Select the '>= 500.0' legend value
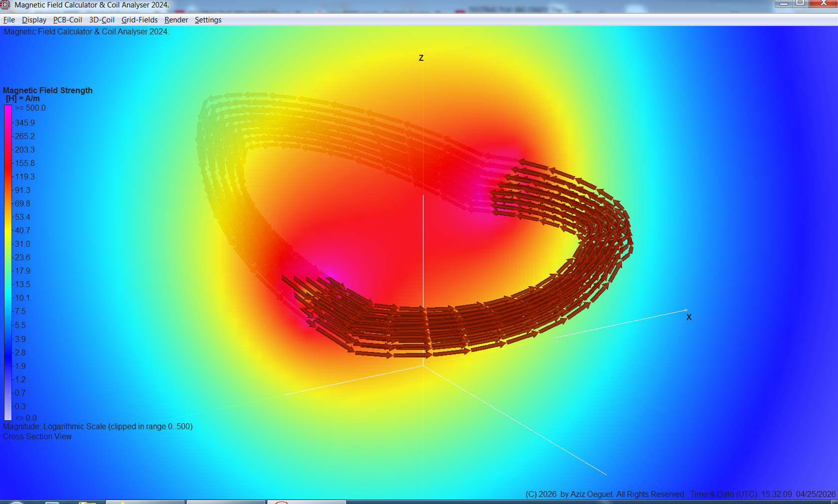The height and width of the screenshot is (504, 838). tap(30, 108)
